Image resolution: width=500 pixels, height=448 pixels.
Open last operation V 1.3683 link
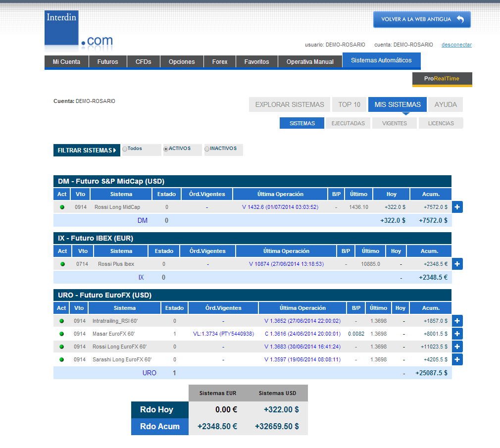302,347
